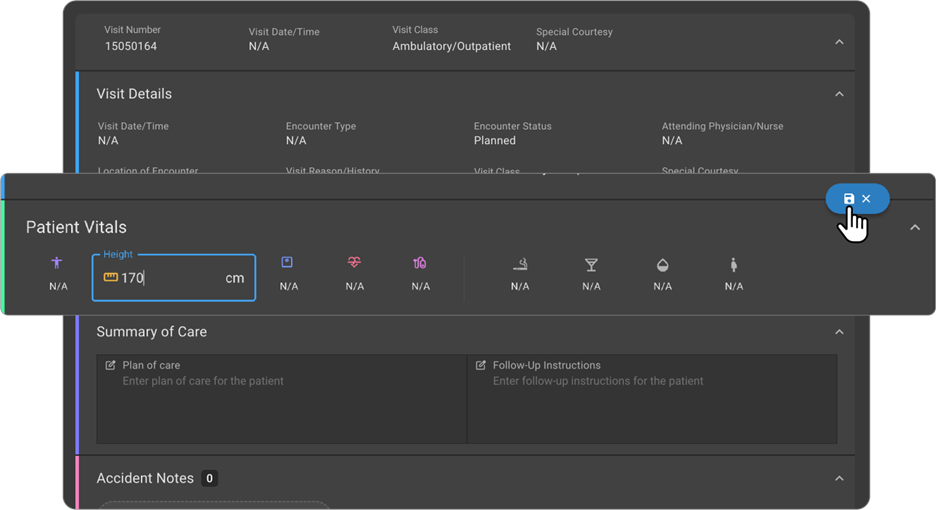Screen dimensions: 936x510
Task: Click the Plan of care text area
Action: [280, 405]
